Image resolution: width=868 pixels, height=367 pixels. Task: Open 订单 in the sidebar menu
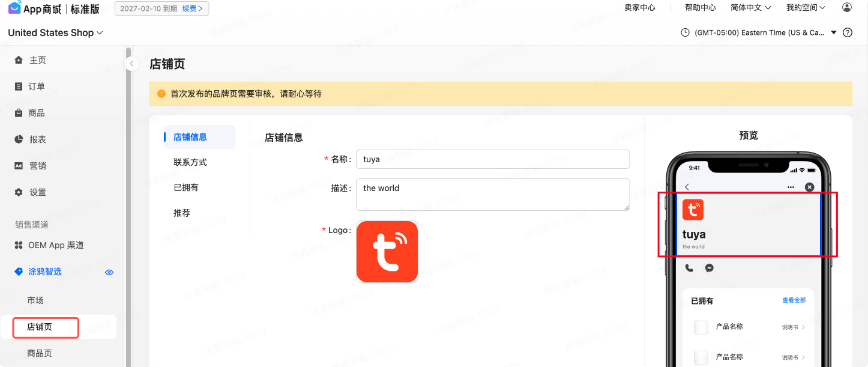[x=37, y=86]
